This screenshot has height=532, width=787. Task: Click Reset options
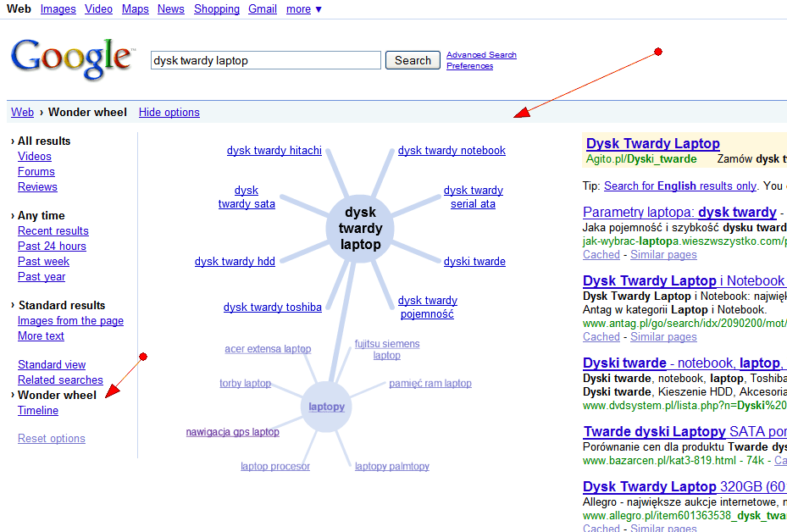pos(52,438)
